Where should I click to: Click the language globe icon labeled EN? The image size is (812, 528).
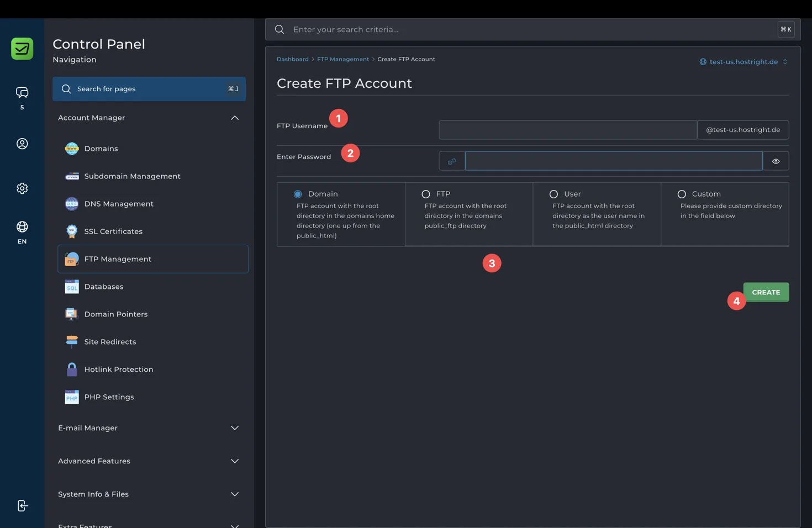[22, 226]
